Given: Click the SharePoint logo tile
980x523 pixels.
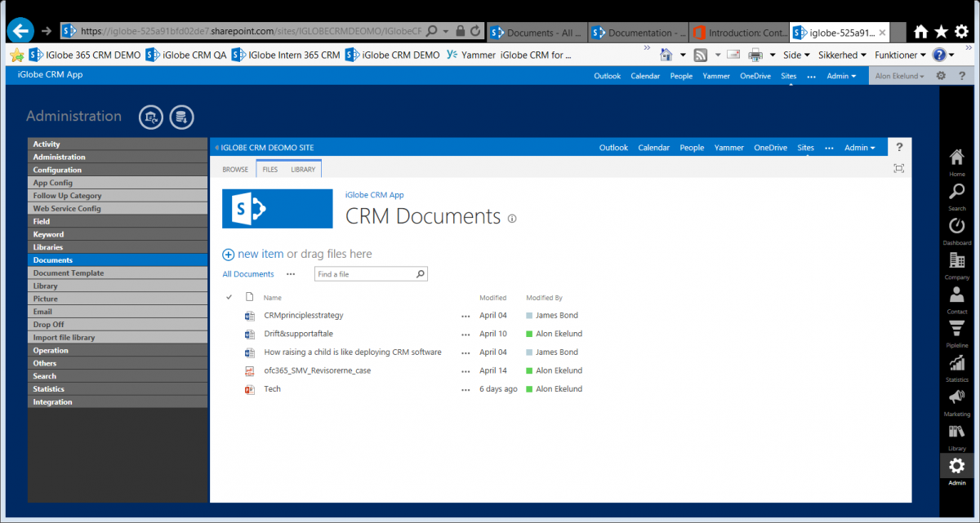Looking at the screenshot, I should (278, 209).
